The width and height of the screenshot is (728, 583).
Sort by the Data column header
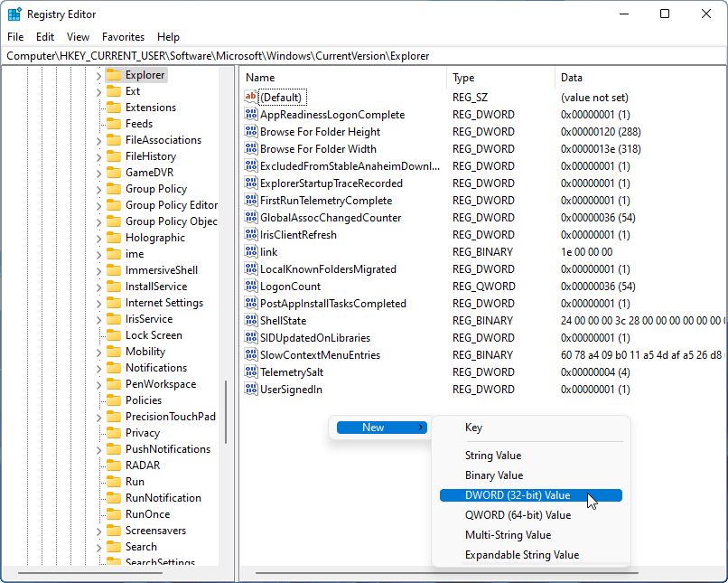point(640,78)
